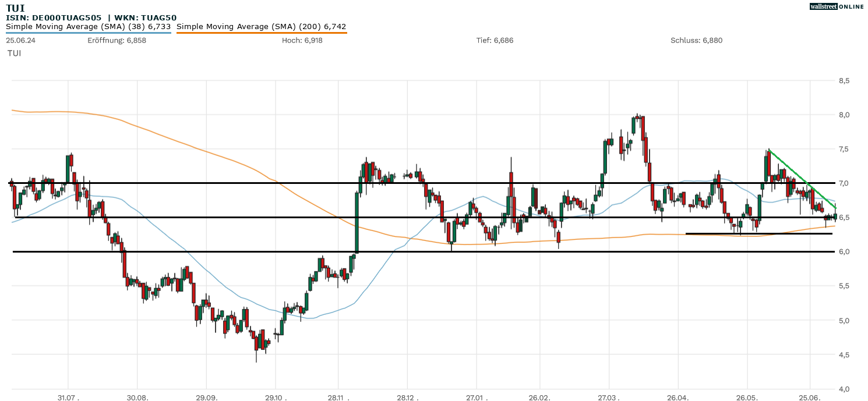
Task: Select the WKN TUAG50 text
Action: (146, 18)
